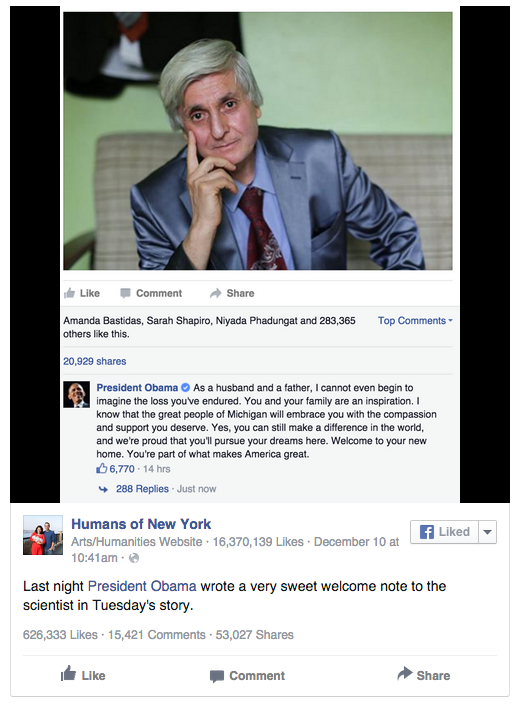Click the small thumbs-up icon under the photo

pyautogui.click(x=69, y=293)
